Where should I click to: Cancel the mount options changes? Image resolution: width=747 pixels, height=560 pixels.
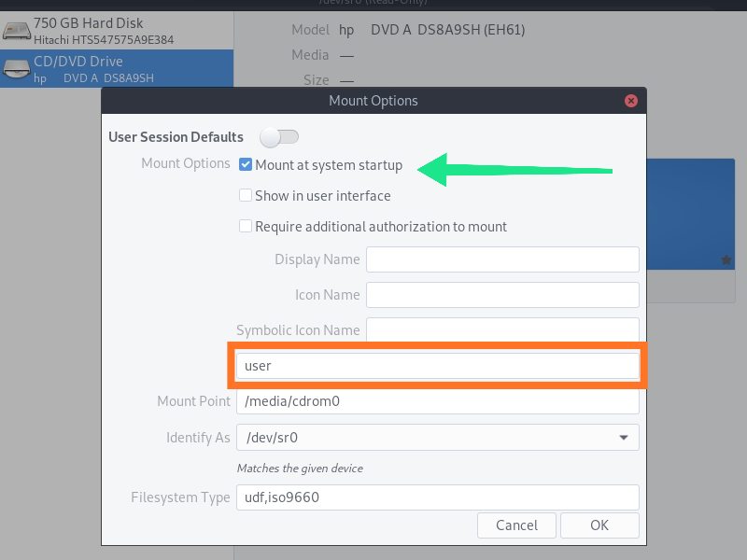[516, 525]
